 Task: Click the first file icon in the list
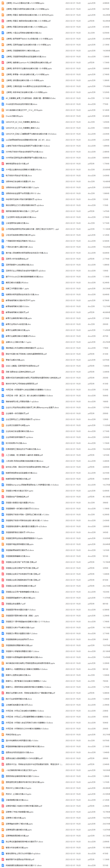click(3, 3)
